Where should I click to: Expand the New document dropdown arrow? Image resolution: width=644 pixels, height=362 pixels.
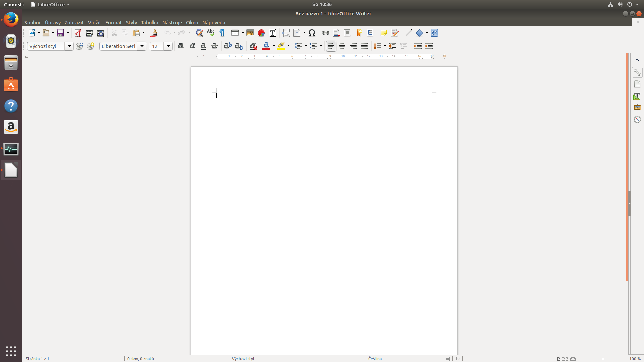(39, 33)
